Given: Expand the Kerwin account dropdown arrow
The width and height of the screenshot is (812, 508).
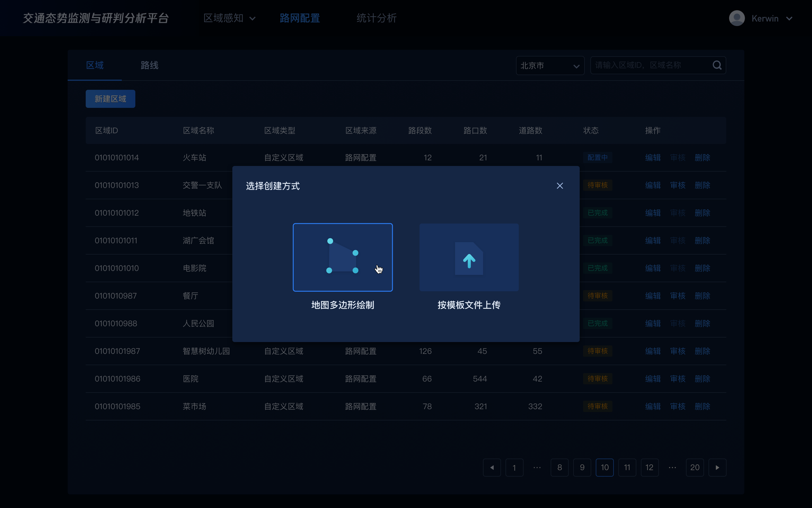Looking at the screenshot, I should pos(789,19).
